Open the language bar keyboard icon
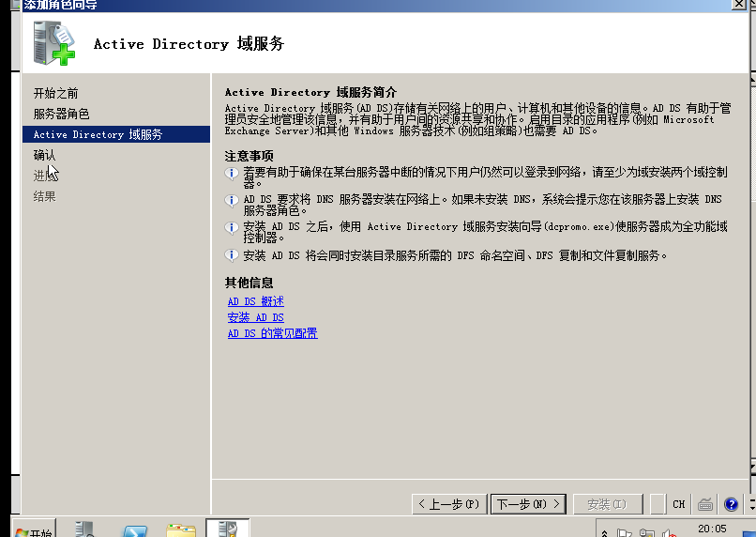 (705, 505)
